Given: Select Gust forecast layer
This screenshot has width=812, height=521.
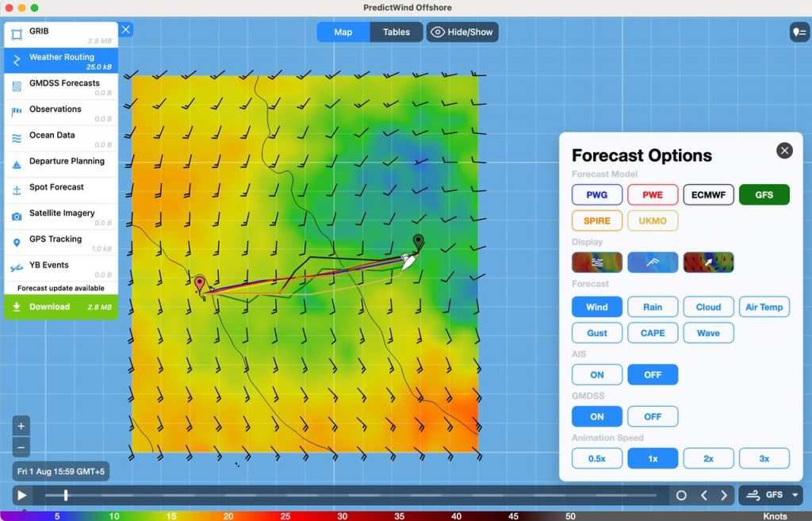Looking at the screenshot, I should point(596,333).
